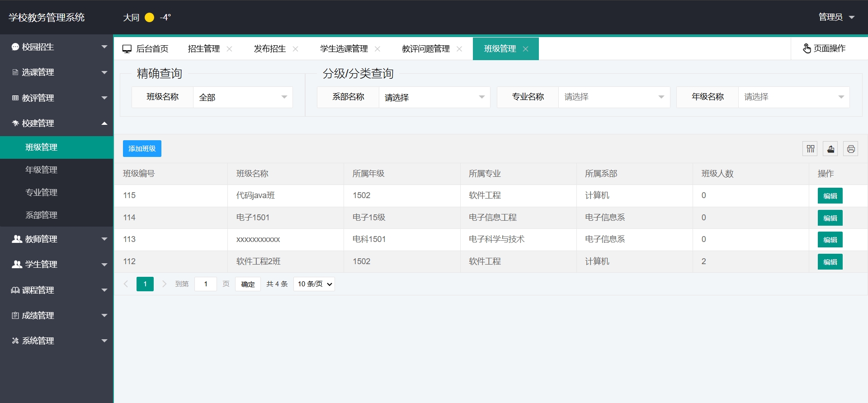This screenshot has width=868, height=403.
Task: Click the 确定 pagination confirm button
Action: click(248, 284)
